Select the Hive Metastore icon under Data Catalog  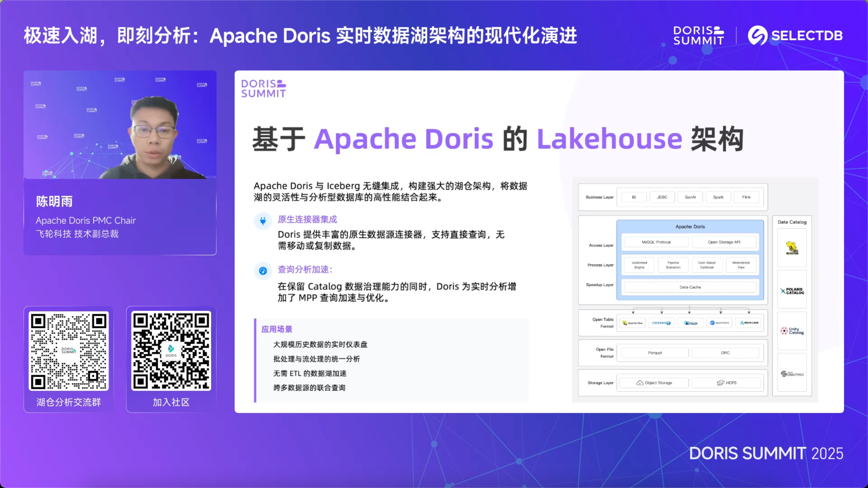tap(792, 247)
